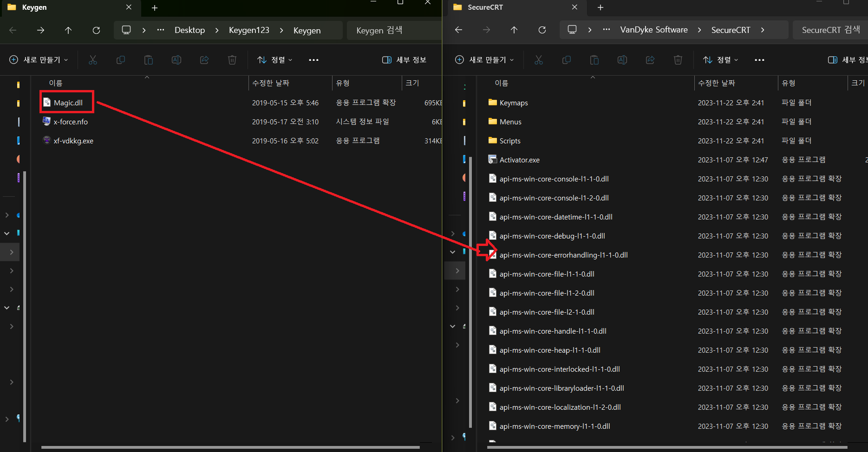Image resolution: width=868 pixels, height=452 pixels.
Task: Click Copy icon in Keygen toolbar
Action: [121, 60]
